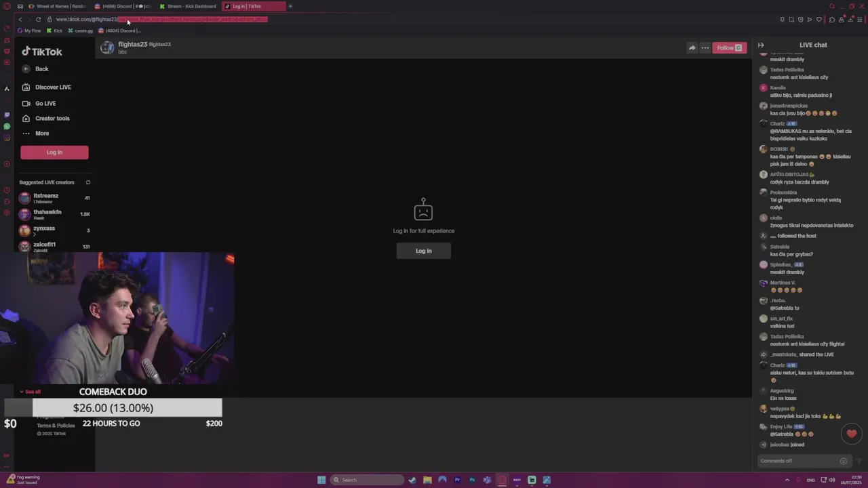Search tabs with magnifier icon

(832, 6)
